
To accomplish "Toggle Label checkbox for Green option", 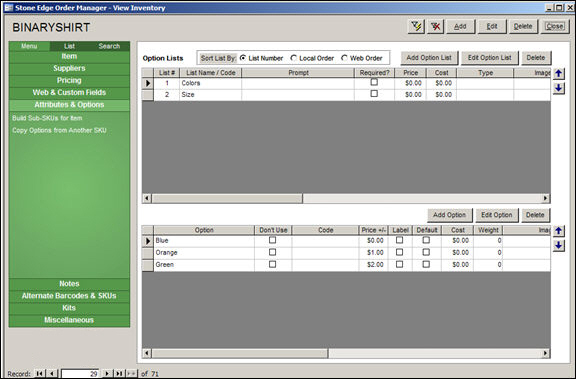I will [x=399, y=264].
